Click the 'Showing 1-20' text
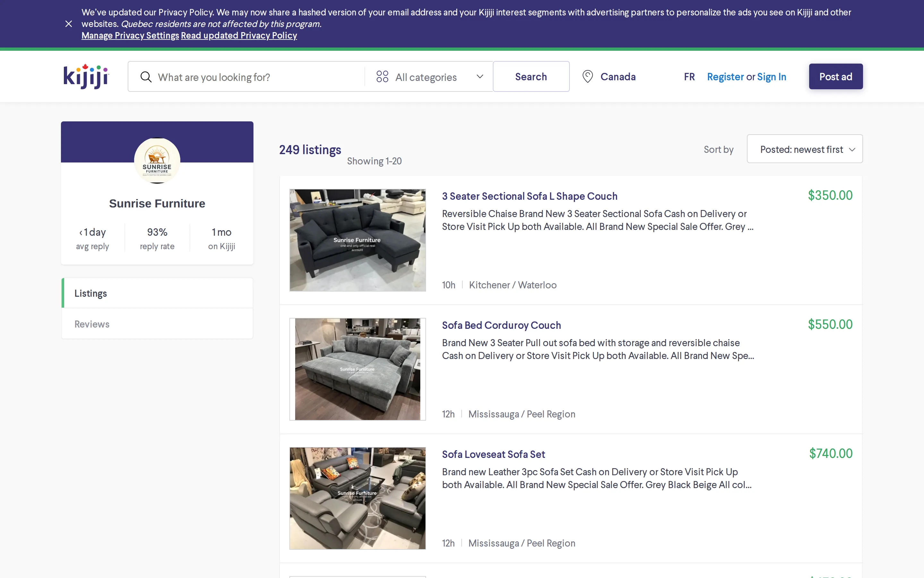Viewport: 924px width, 578px height. (374, 161)
